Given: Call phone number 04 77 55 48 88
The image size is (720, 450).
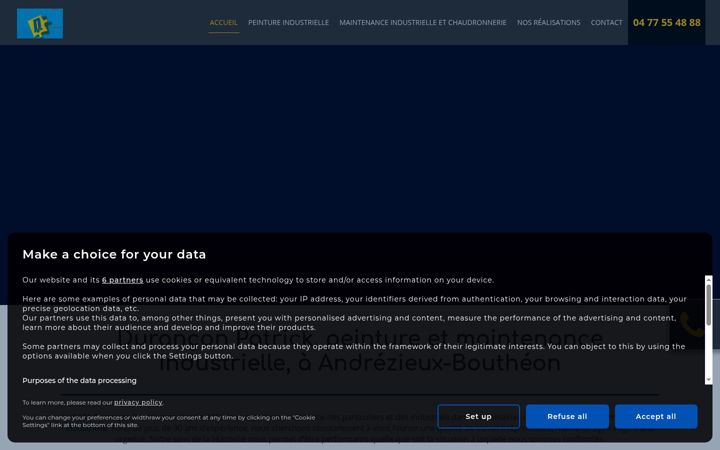Looking at the screenshot, I should 667,22.
